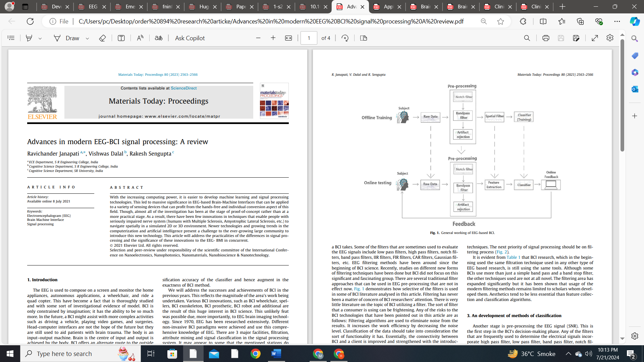Switch to the App tab
Image resolution: width=644 pixels, height=362 pixels.
click(387, 7)
